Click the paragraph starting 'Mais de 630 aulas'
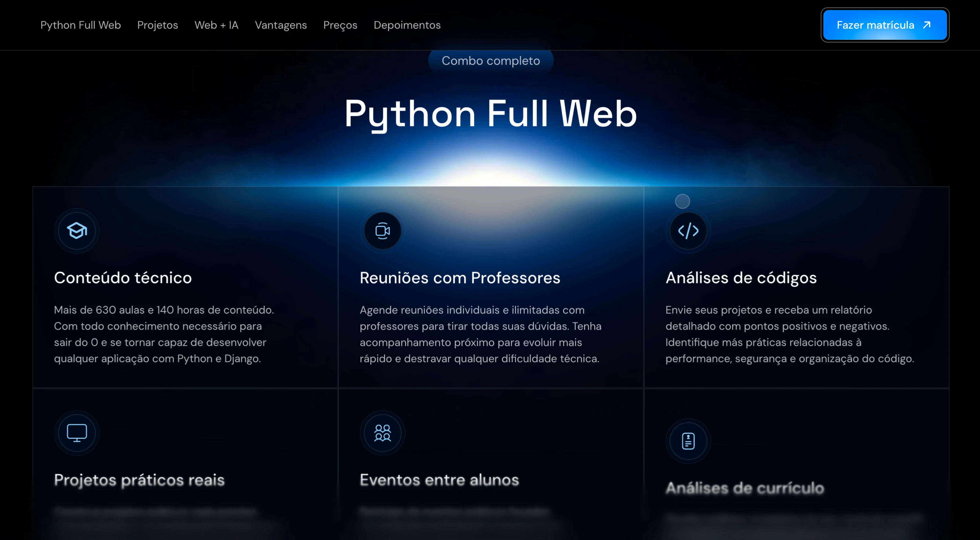 pos(164,334)
